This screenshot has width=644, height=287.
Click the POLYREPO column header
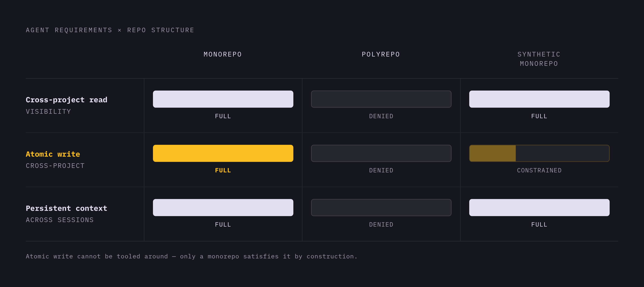[x=381, y=54]
